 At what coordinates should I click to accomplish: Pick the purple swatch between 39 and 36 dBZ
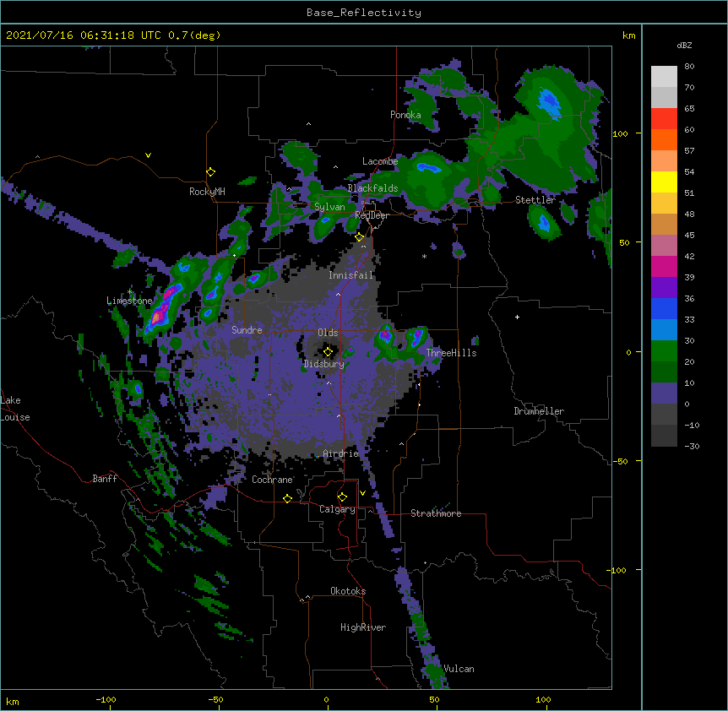(664, 288)
